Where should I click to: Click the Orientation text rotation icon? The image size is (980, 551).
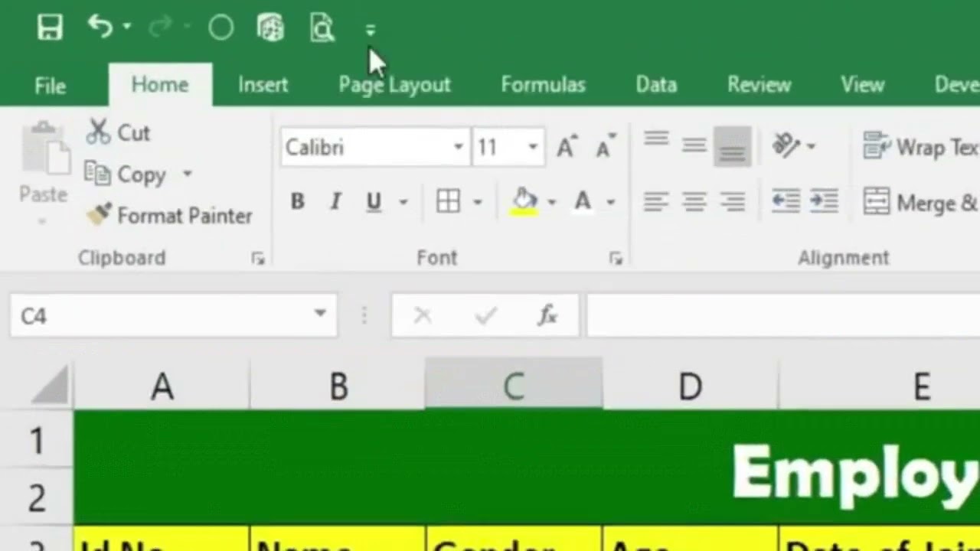(x=786, y=145)
